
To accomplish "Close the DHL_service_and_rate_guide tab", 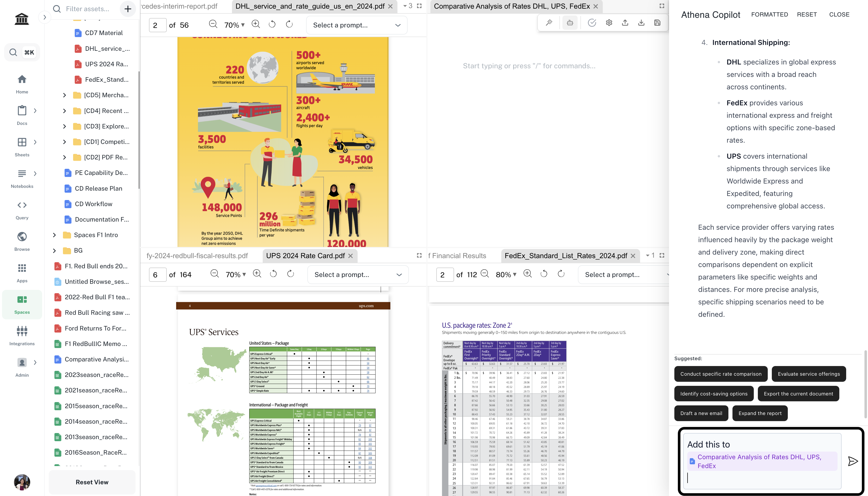I will (x=390, y=6).
